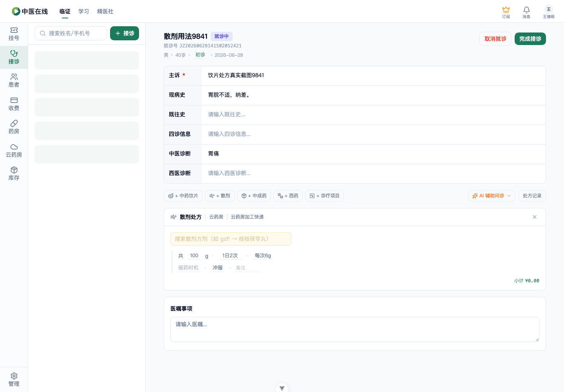Switch to the 学习 top tab

point(84,11)
